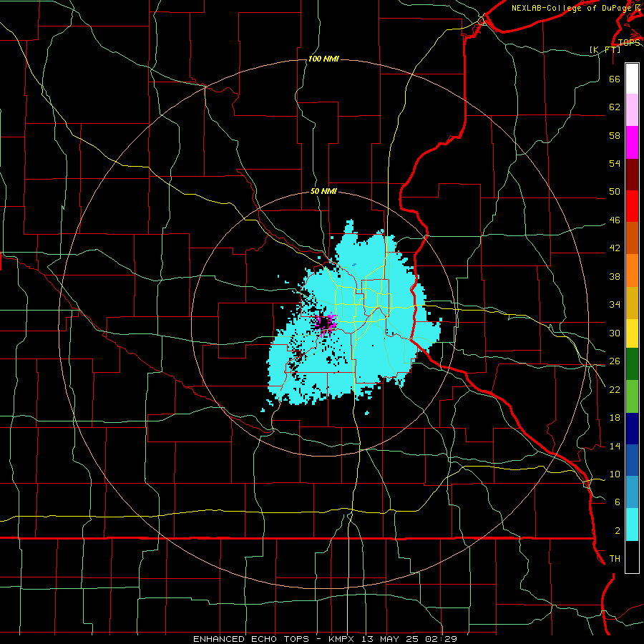Click legend value "50"

click(x=615, y=191)
